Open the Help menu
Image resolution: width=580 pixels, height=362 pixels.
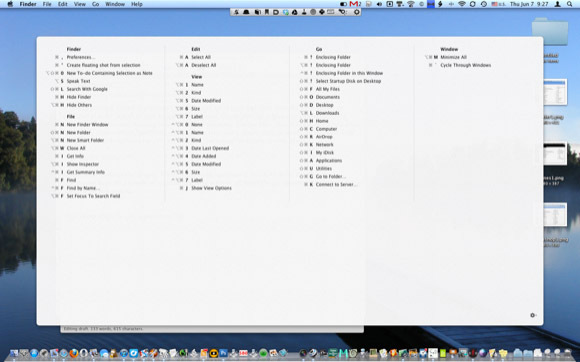(136, 4)
